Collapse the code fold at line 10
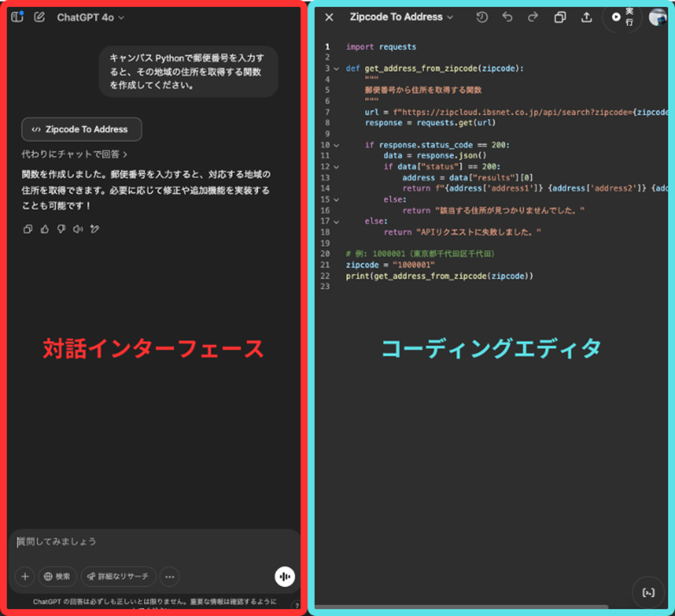 click(x=336, y=145)
